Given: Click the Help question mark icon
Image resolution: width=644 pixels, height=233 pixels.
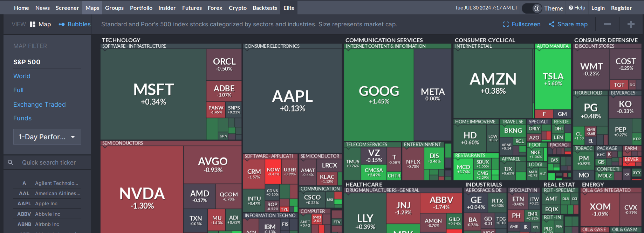Looking at the screenshot, I should (571, 8).
